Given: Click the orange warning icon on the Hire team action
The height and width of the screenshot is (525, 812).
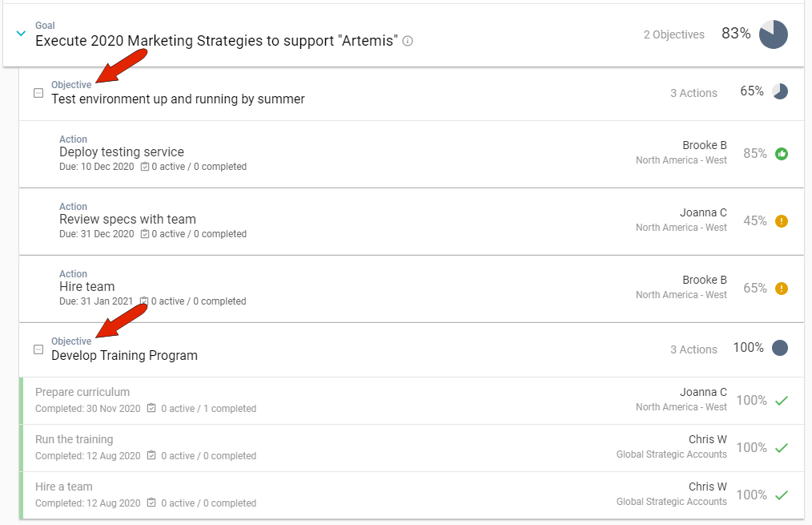Looking at the screenshot, I should pyautogui.click(x=782, y=289).
